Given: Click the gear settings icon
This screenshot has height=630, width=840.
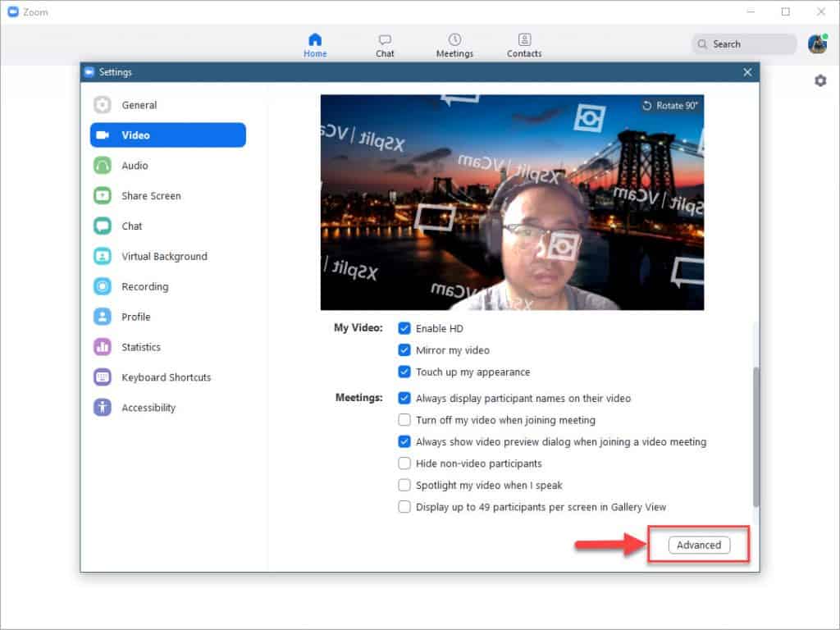Looking at the screenshot, I should tap(819, 80).
